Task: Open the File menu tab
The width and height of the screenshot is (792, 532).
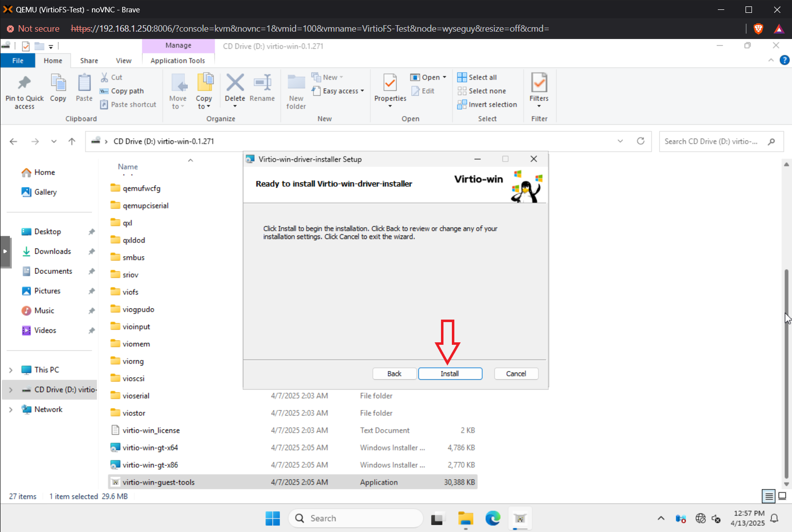Action: (18, 61)
